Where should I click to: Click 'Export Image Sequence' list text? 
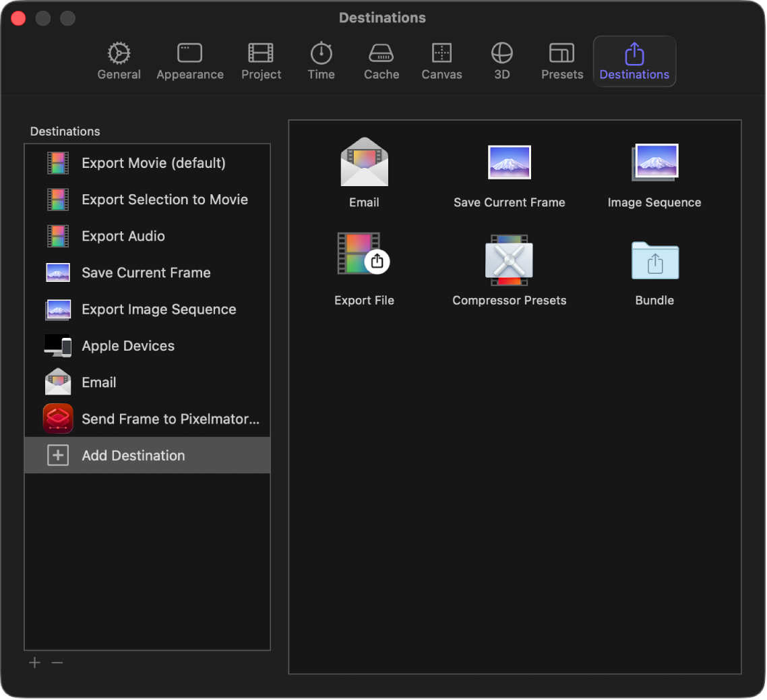pyautogui.click(x=159, y=310)
